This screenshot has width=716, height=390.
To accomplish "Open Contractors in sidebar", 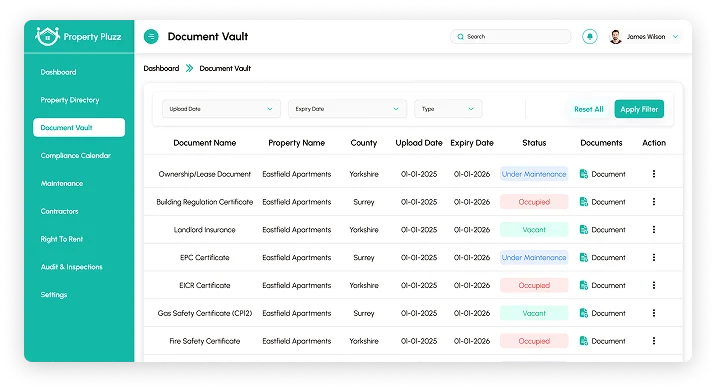I will [59, 211].
